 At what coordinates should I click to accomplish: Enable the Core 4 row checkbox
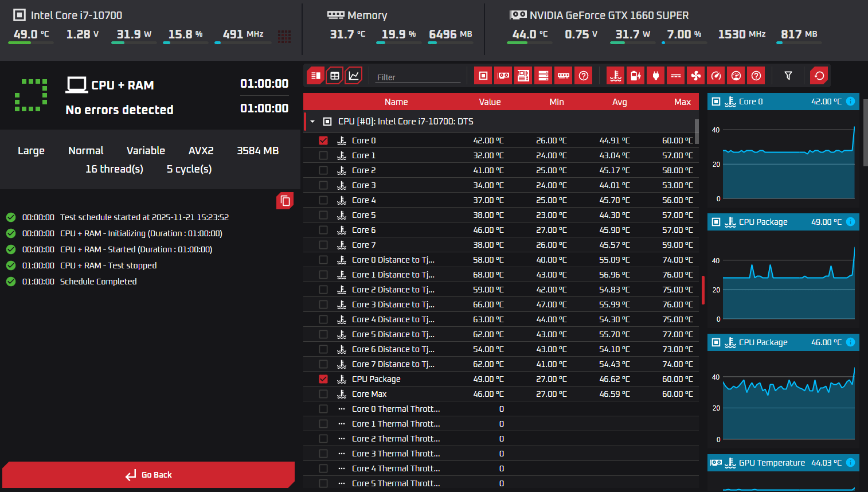point(323,200)
